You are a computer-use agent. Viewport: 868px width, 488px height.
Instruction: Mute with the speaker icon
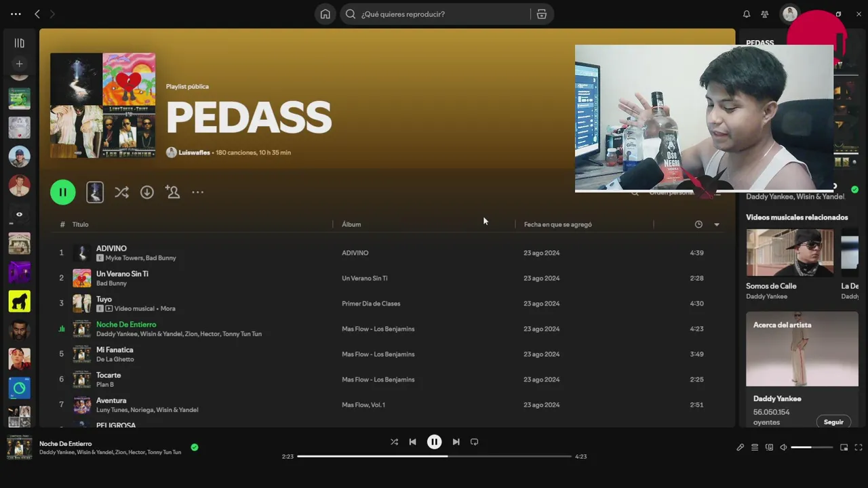pos(783,447)
